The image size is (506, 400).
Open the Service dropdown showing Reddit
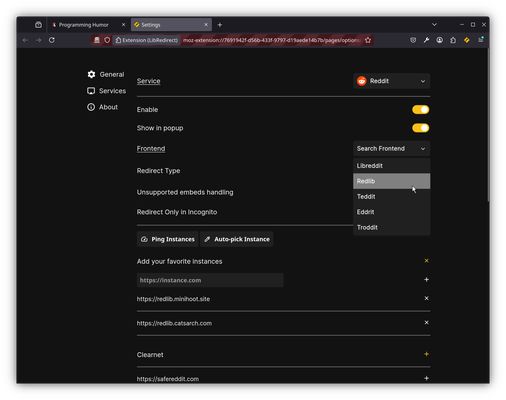(x=391, y=81)
